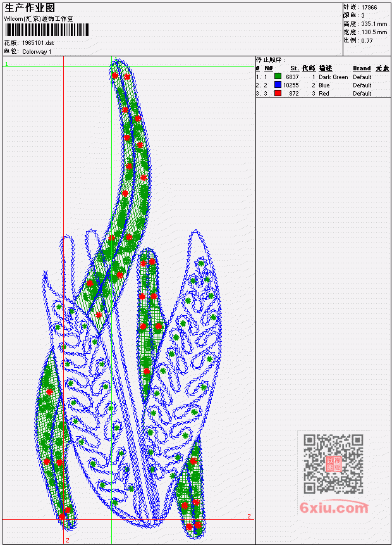Click the Red thread color swatch

tap(278, 93)
